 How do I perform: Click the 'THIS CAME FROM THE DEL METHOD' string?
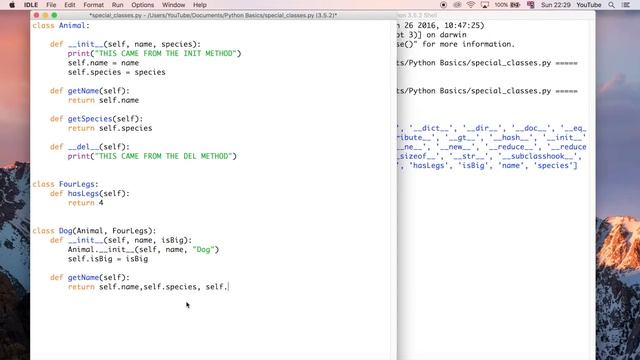163,156
